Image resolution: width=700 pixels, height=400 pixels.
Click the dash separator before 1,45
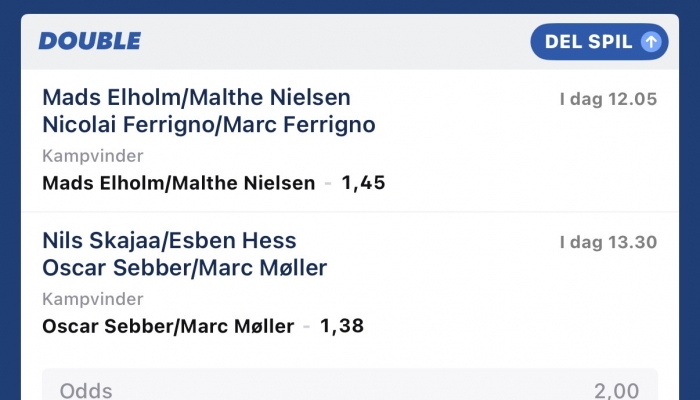pos(328,183)
